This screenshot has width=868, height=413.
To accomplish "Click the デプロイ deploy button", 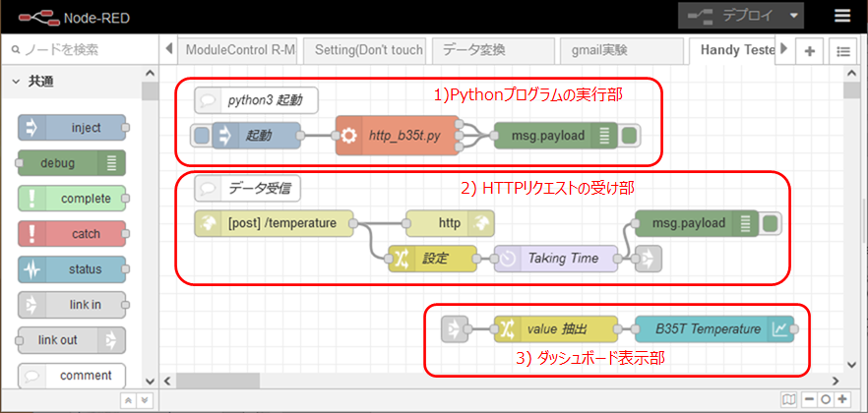I will coord(730,16).
